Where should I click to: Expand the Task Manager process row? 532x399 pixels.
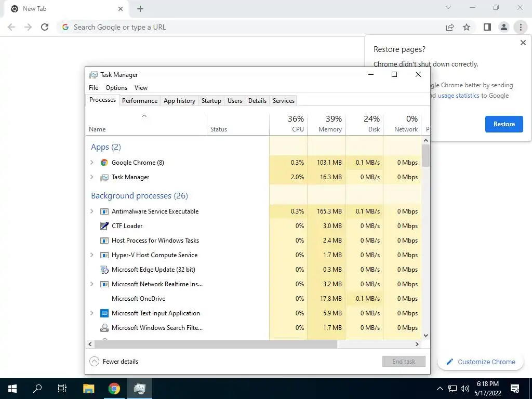pos(91,177)
